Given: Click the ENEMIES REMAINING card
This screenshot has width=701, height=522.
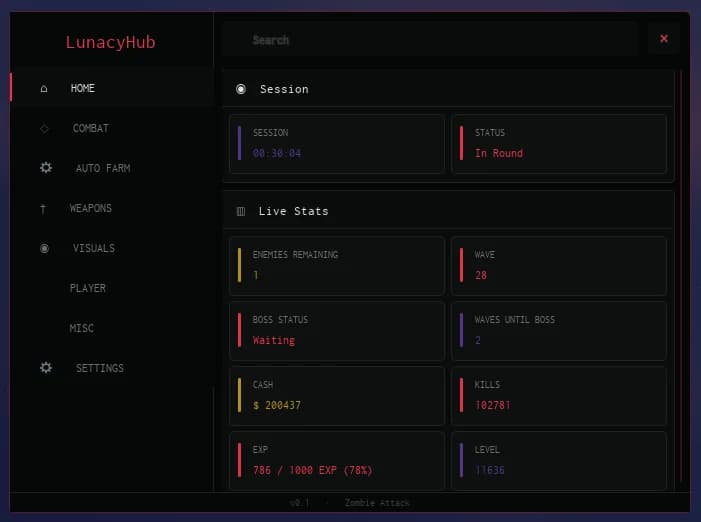Looking at the screenshot, I should tap(337, 265).
